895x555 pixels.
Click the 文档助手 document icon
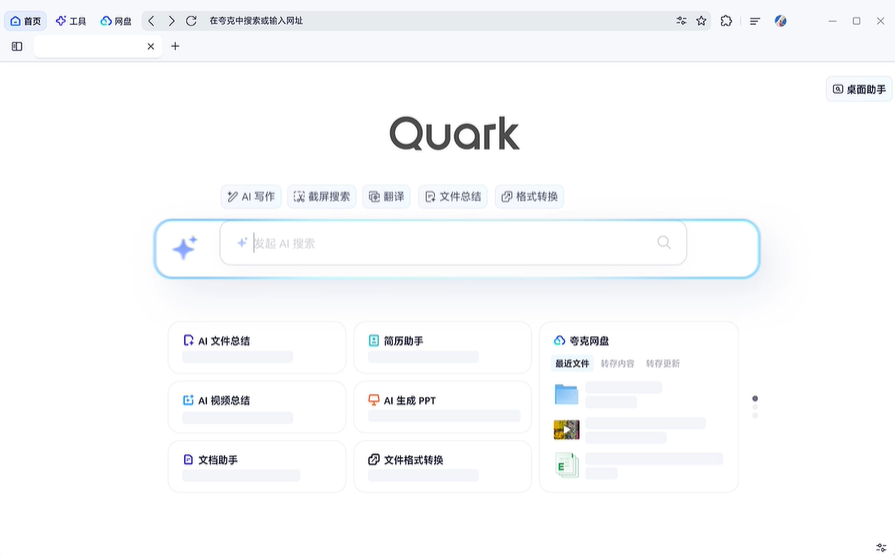tap(188, 459)
